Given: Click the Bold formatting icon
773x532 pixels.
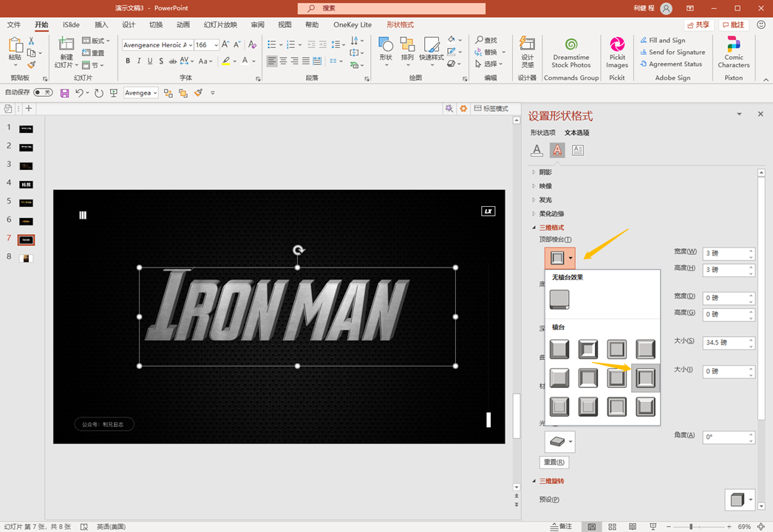Looking at the screenshot, I should click(x=128, y=61).
